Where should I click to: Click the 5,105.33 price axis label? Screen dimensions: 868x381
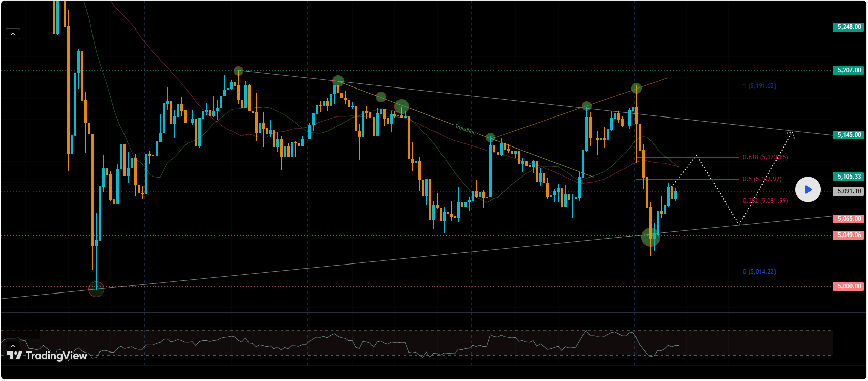(x=849, y=177)
